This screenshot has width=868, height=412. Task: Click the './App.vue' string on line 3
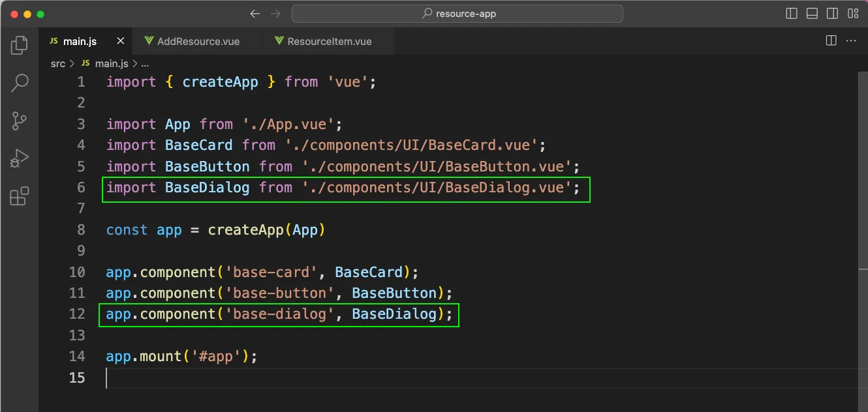point(288,125)
